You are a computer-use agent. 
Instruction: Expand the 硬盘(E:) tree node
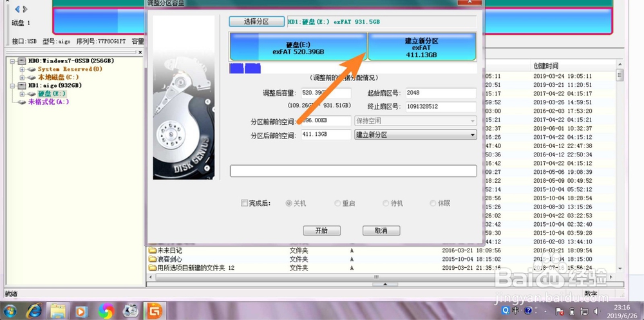click(22, 93)
